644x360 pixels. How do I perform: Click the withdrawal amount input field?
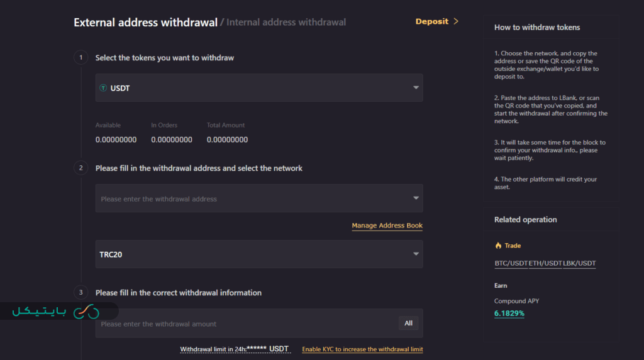245,324
